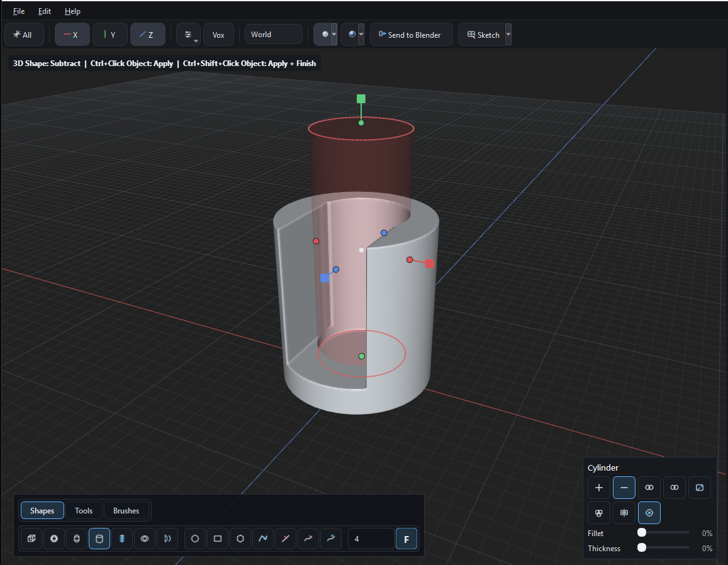This screenshot has width=728, height=565.
Task: Select the Circle shape tool
Action: tap(194, 539)
